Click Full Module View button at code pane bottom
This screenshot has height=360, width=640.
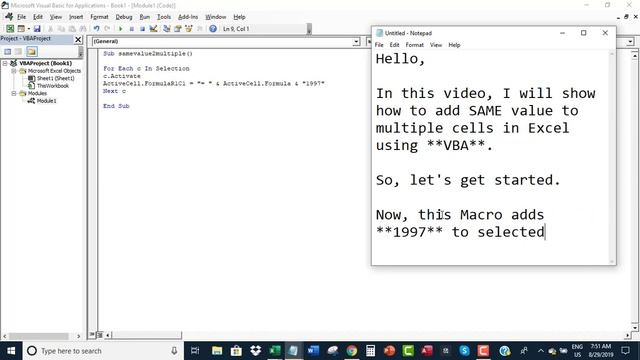99,335
